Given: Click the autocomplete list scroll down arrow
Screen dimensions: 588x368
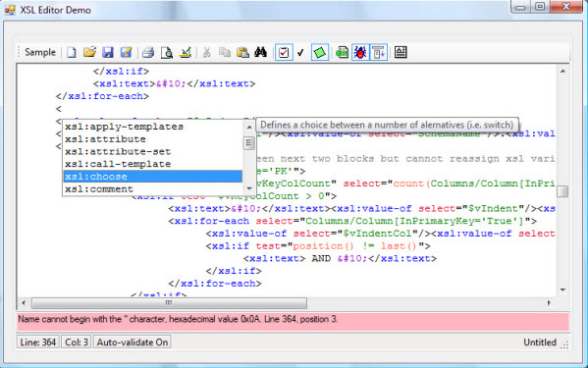Looking at the screenshot, I should point(248,188).
